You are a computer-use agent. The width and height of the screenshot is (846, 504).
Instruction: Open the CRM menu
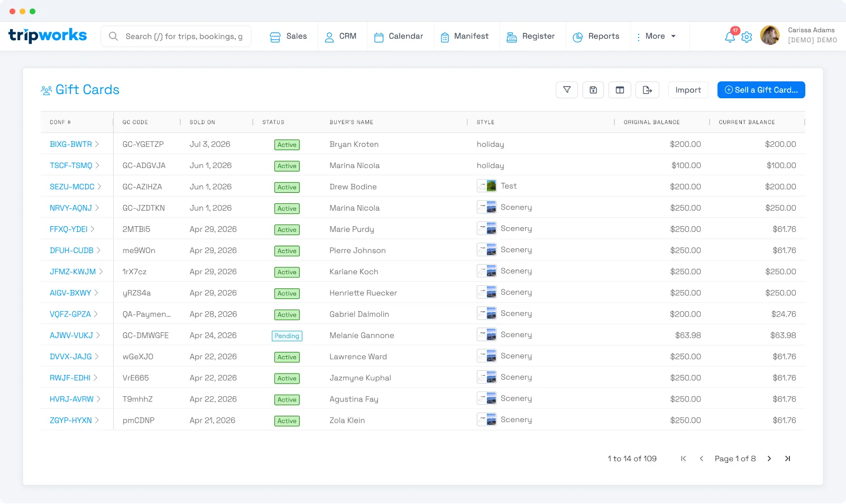(x=341, y=36)
